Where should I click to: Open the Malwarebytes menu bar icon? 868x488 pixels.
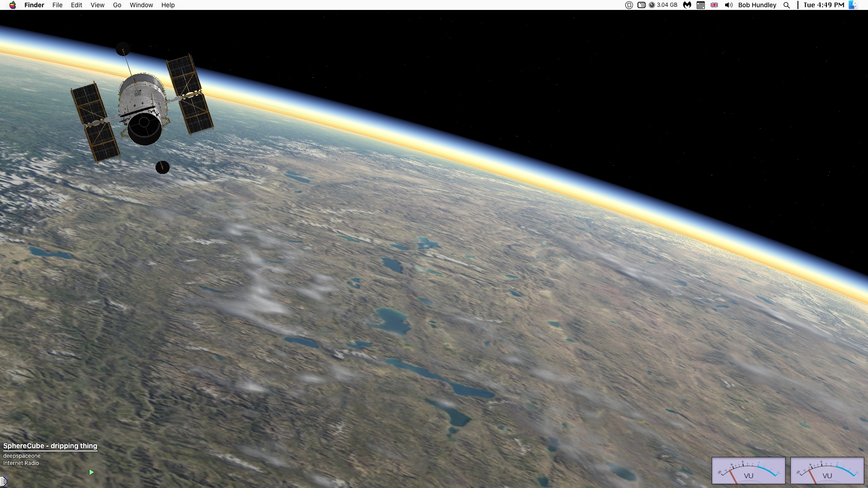pyautogui.click(x=687, y=5)
